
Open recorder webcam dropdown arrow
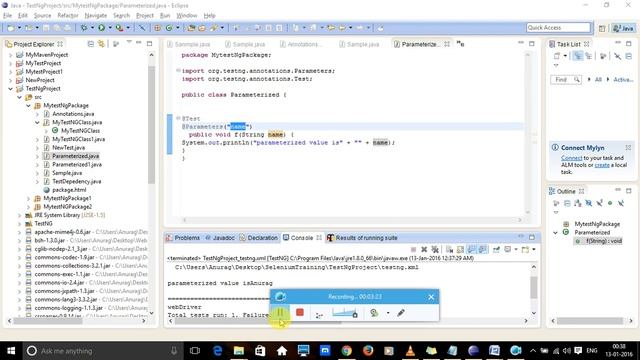click(388, 313)
